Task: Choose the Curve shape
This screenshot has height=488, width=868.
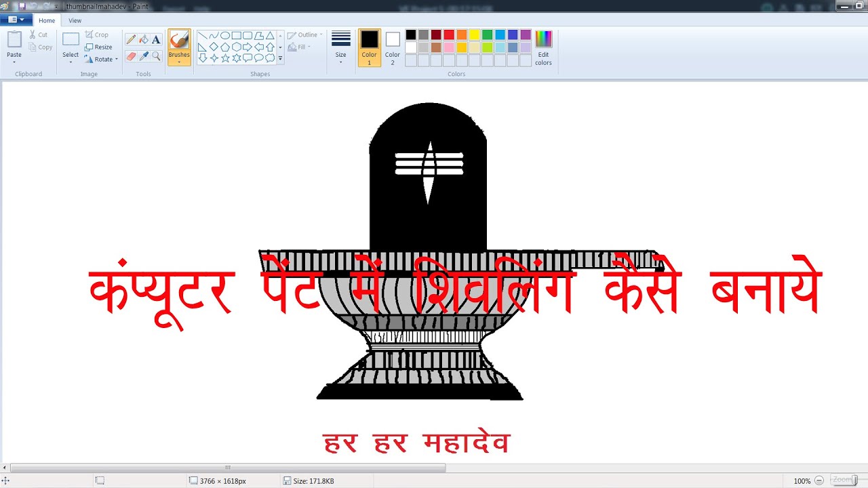Action: point(214,36)
